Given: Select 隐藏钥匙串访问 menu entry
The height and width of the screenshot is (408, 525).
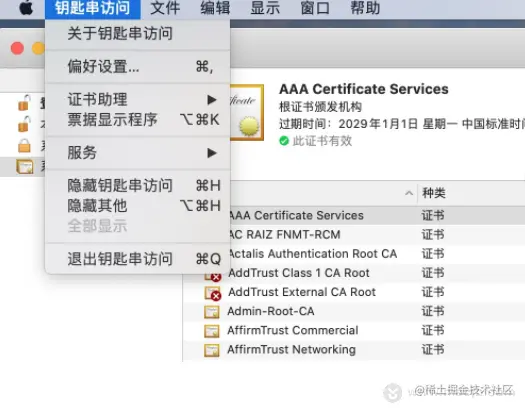Looking at the screenshot, I should point(138,185).
